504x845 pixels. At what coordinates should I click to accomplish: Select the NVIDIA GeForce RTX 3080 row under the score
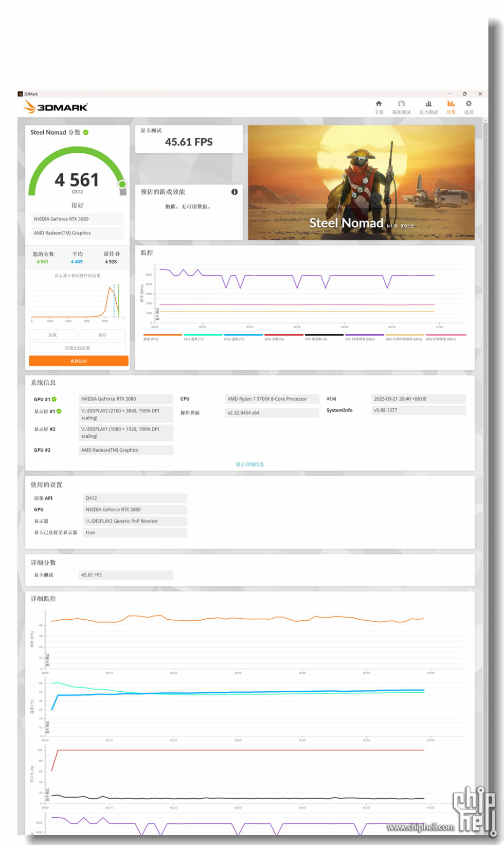[x=77, y=219]
